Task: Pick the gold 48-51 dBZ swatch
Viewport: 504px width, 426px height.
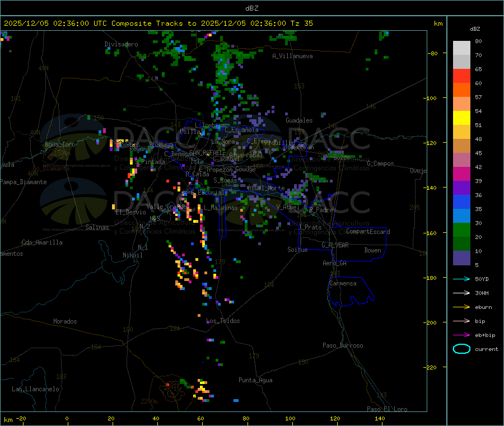Action: click(x=461, y=132)
